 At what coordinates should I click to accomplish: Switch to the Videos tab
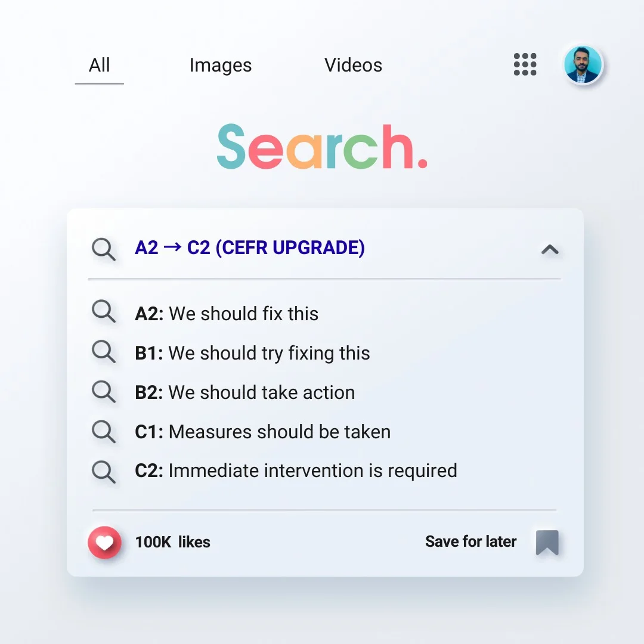353,66
